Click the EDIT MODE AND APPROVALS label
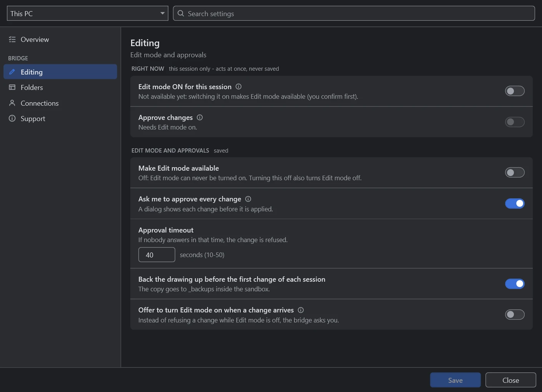542x392 pixels. click(170, 150)
